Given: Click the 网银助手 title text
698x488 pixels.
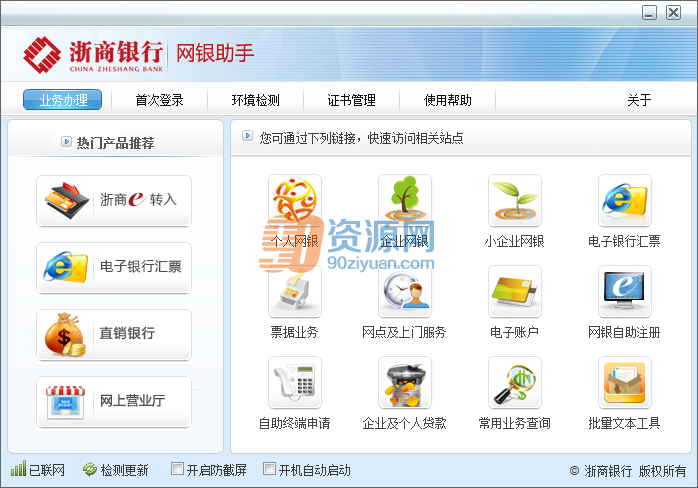Looking at the screenshot, I should pos(215,53).
